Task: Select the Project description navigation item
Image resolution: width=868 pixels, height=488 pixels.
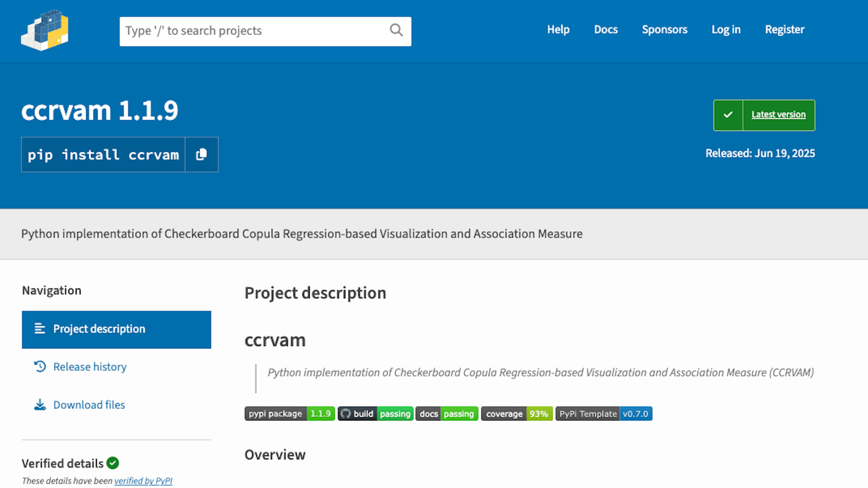Action: click(x=99, y=329)
